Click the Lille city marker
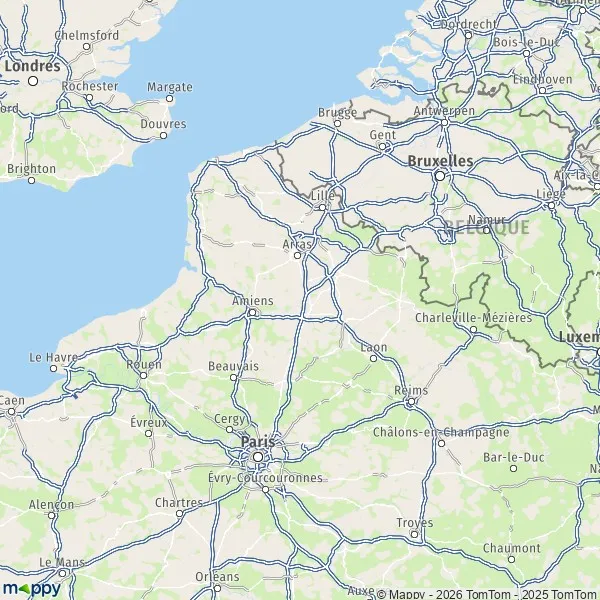Image resolution: width=600 pixels, height=600 pixels. coord(323,207)
